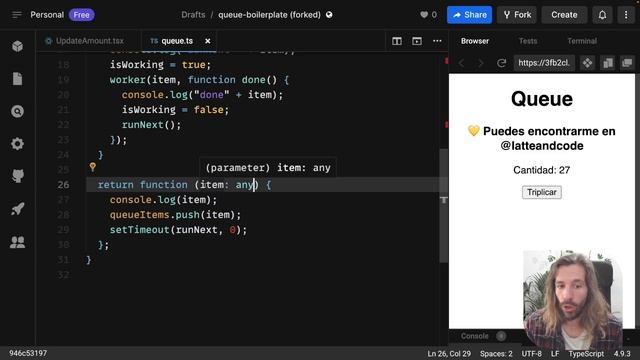Open the top-right kebab menu
The image size is (640, 360).
(626, 15)
